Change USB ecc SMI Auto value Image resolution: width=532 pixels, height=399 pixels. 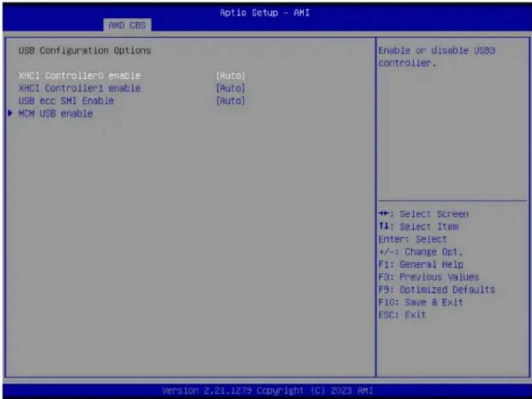tap(230, 101)
